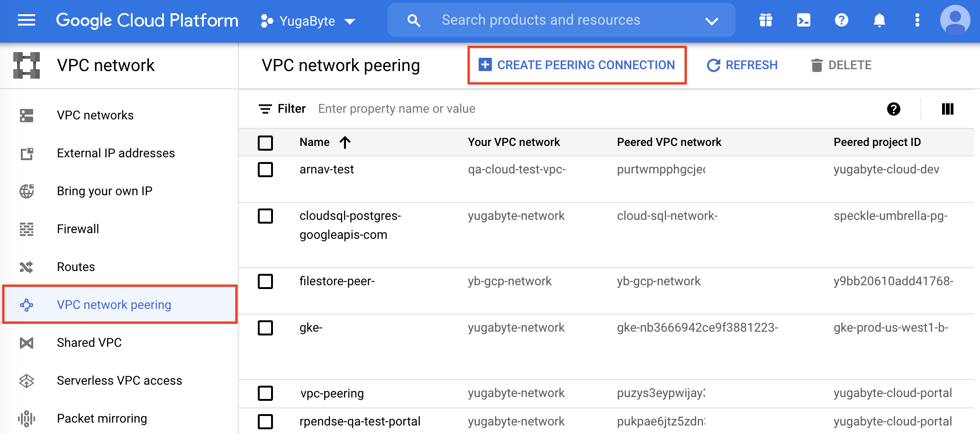The width and height of the screenshot is (980, 434).
Task: Check the select-all checkbox in the table header
Action: (x=266, y=142)
